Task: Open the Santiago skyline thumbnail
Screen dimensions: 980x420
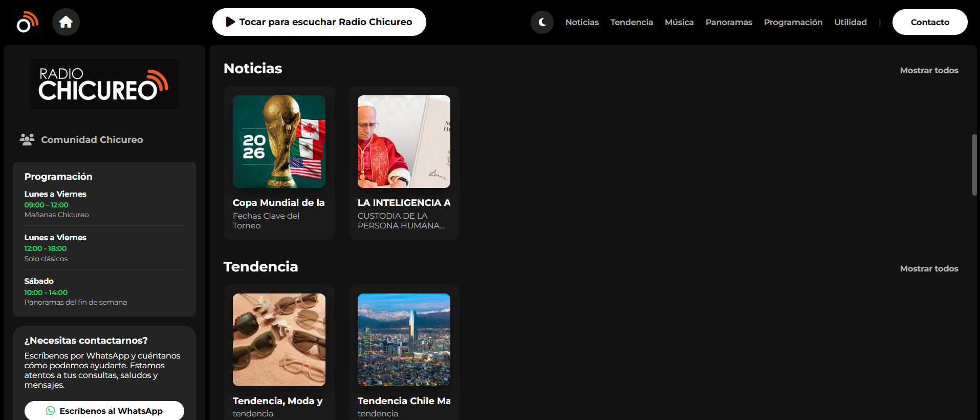Action: pyautogui.click(x=404, y=340)
